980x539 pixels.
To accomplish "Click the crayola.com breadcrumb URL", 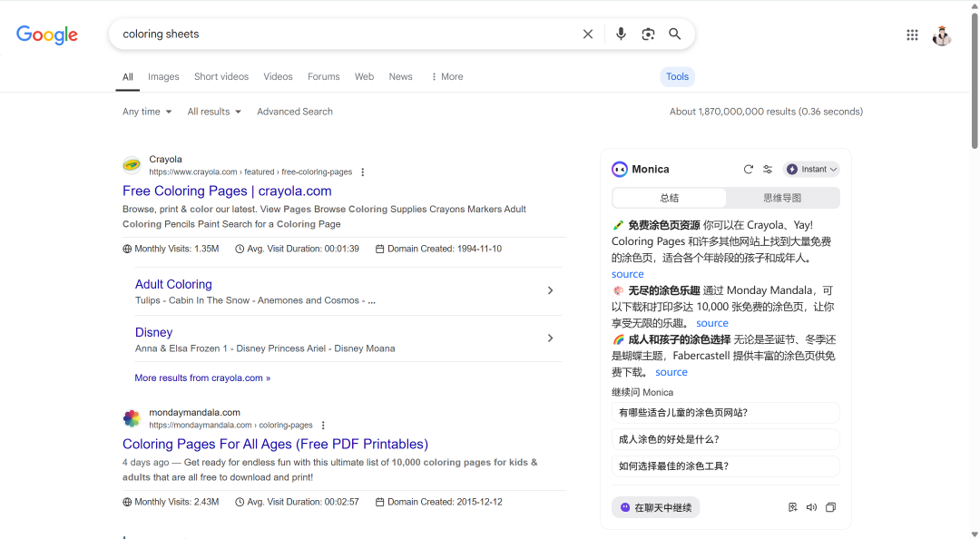I will (x=250, y=172).
